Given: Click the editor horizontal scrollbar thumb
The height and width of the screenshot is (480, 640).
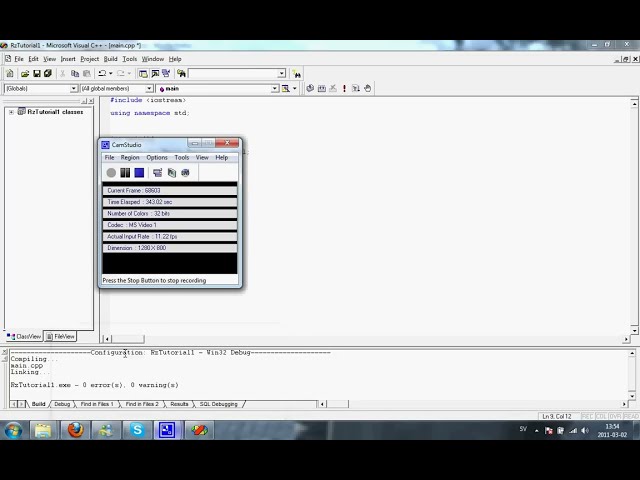Looking at the screenshot, I should coord(128,339).
